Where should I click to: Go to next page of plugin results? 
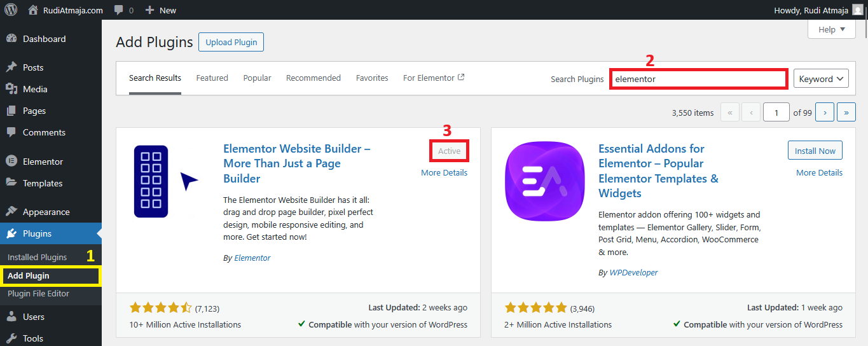(825, 113)
